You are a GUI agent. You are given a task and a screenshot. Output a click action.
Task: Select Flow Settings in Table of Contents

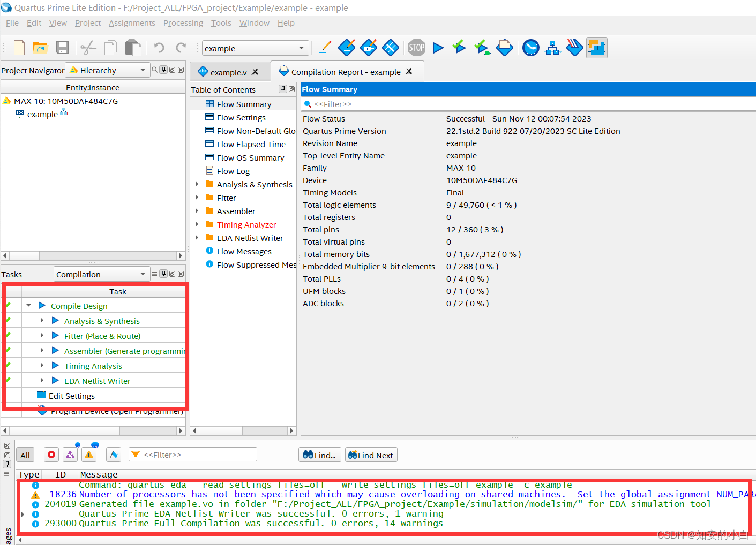pyautogui.click(x=241, y=117)
